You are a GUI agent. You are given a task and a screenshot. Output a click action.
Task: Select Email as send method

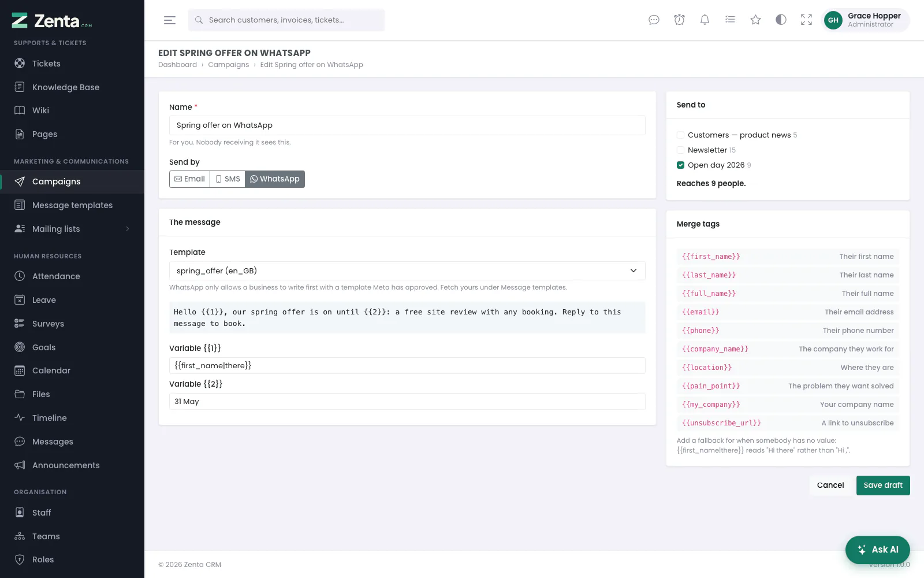(190, 179)
